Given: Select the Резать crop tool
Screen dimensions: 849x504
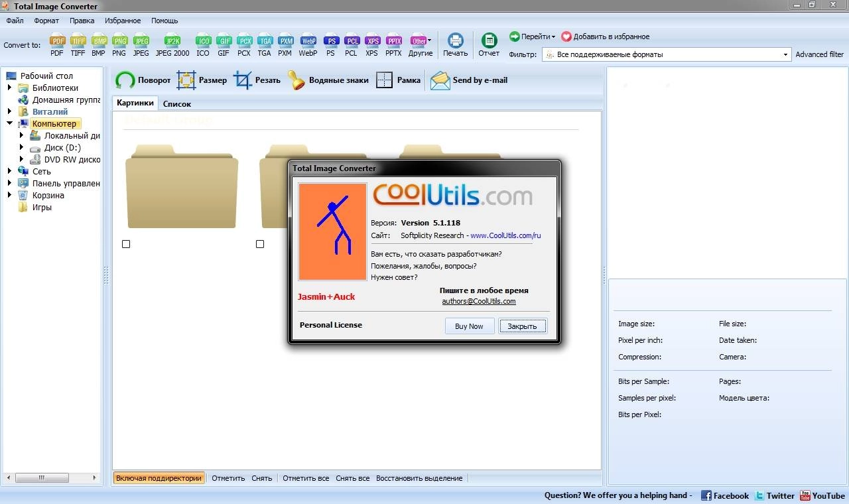Looking at the screenshot, I should (257, 80).
